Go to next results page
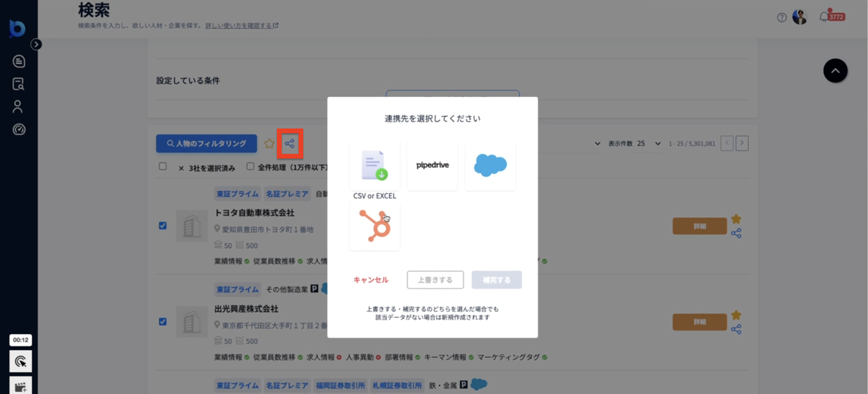The image size is (868, 394). 742,143
